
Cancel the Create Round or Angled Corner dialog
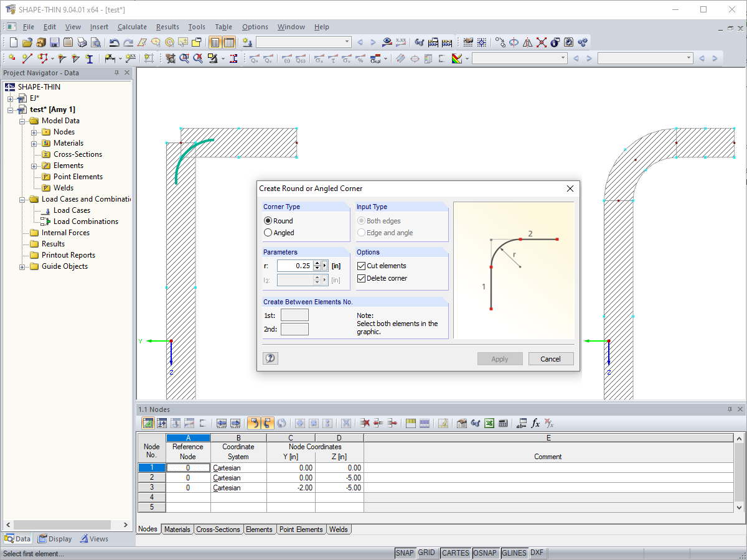click(x=550, y=358)
